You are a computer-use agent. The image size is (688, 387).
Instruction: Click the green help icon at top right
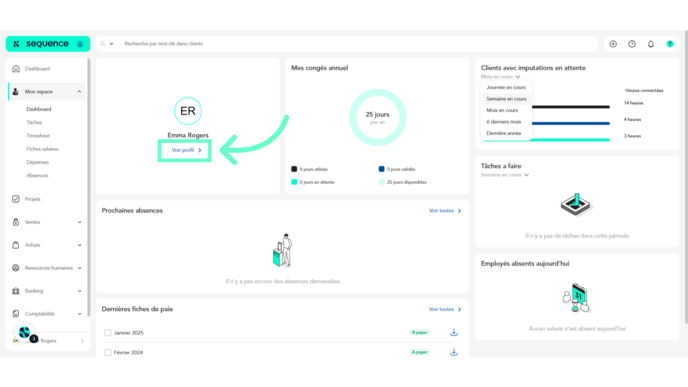(670, 44)
